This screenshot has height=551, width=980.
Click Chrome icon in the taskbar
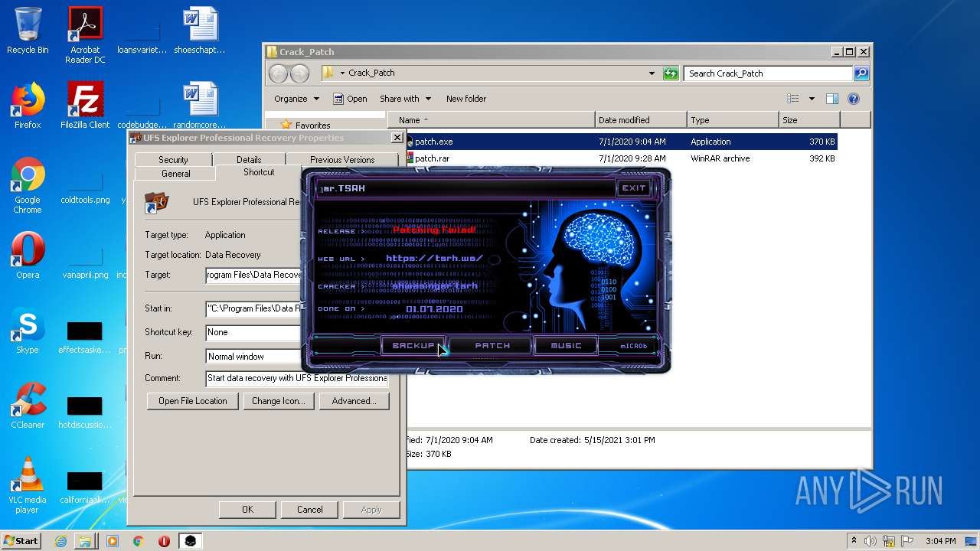tap(138, 541)
